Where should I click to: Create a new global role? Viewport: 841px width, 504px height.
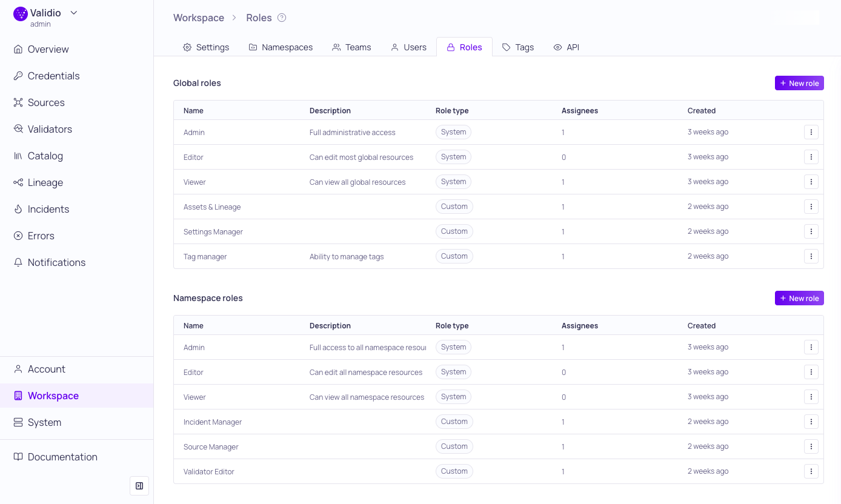[799, 83]
